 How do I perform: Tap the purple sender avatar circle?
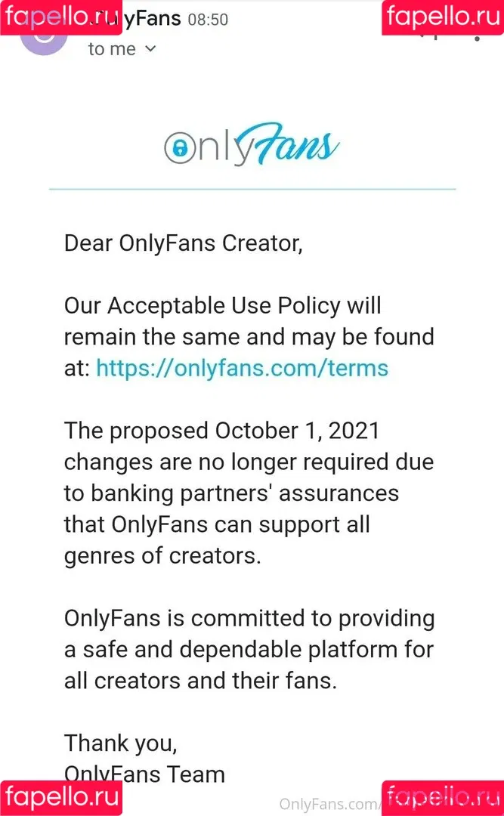[44, 38]
